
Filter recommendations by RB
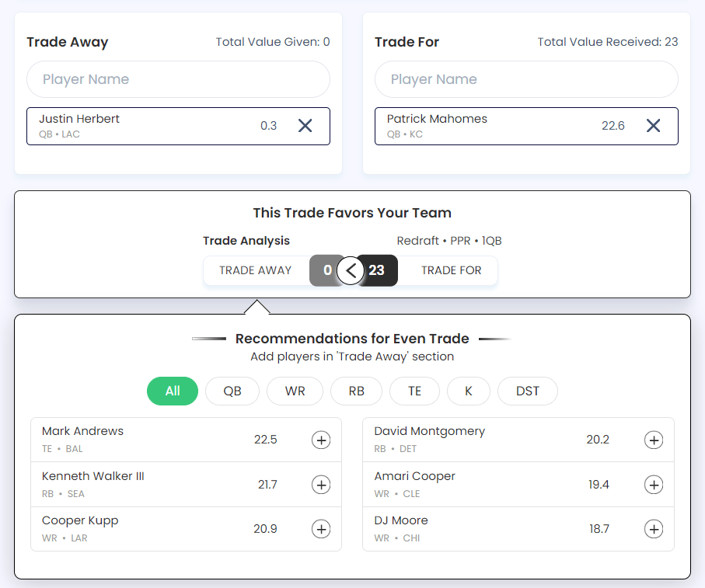point(357,391)
